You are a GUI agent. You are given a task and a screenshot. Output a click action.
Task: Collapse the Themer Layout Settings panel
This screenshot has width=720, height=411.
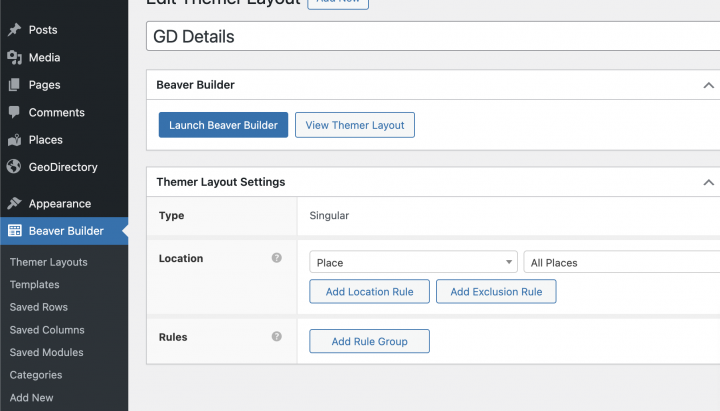(708, 182)
